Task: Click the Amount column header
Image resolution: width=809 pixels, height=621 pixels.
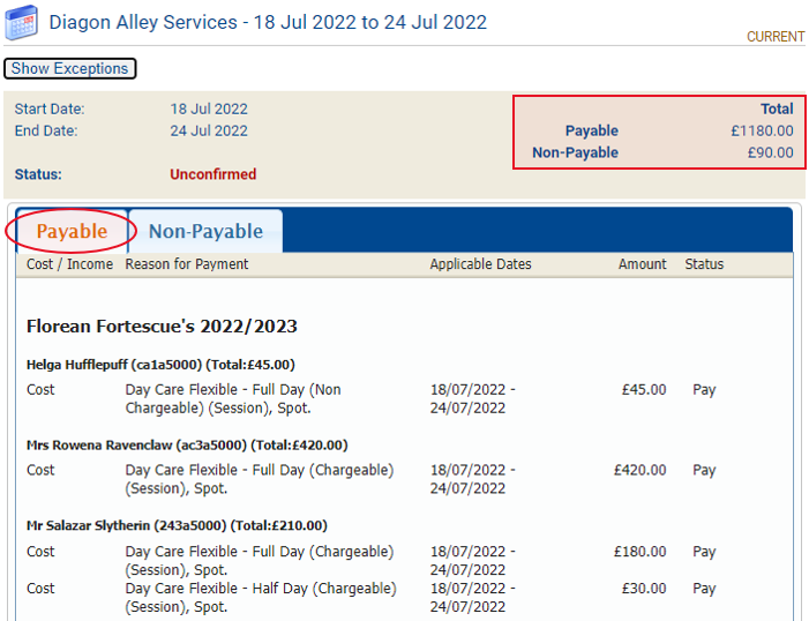Action: point(642,264)
